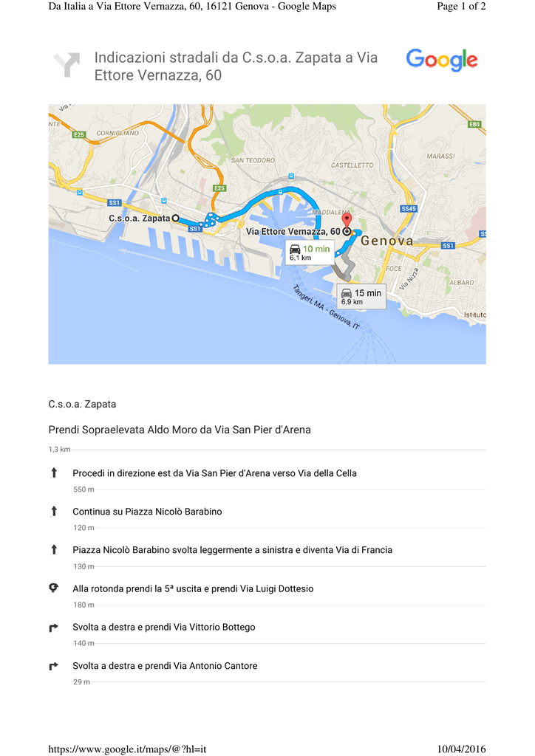Expand the Prendi Sopraelevata Aldo Moro section
The width and height of the screenshot is (535, 756).
pyautogui.click(x=180, y=430)
